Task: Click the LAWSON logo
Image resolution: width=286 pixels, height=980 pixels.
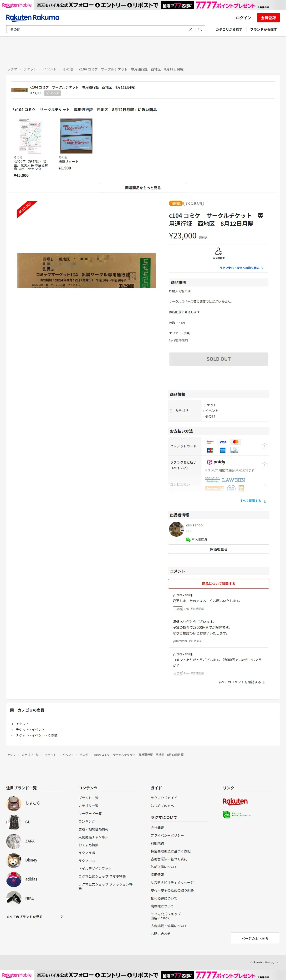Action: (233, 480)
